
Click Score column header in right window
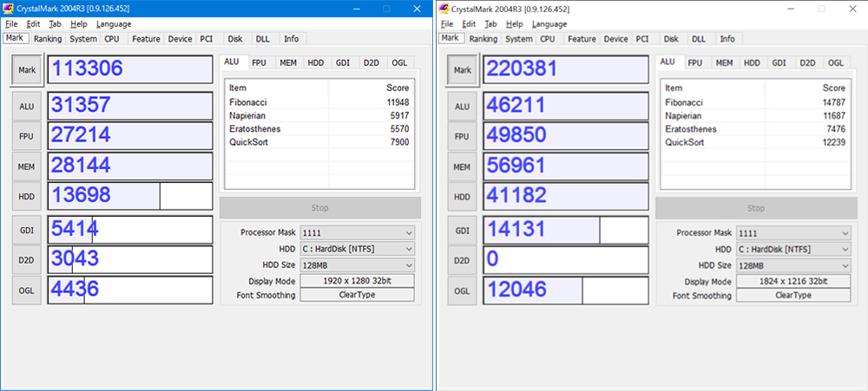point(807,88)
